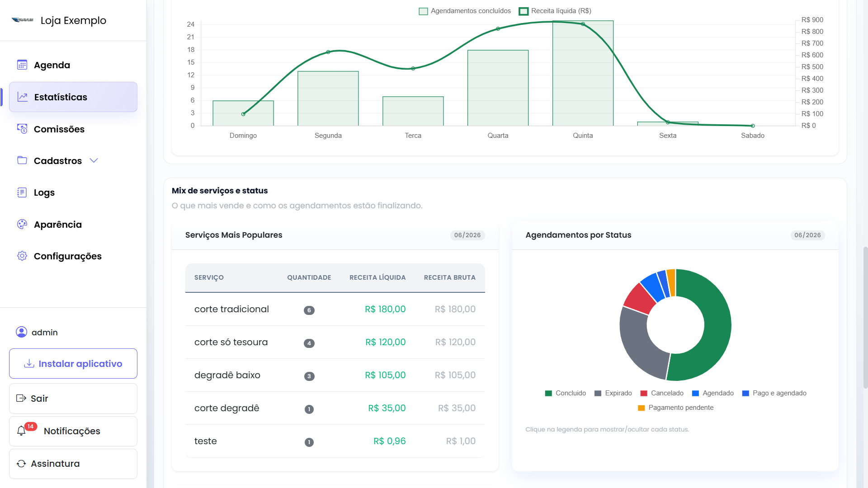Image resolution: width=868 pixels, height=488 pixels.
Task: Click the Aparência palette icon
Action: point(22,224)
